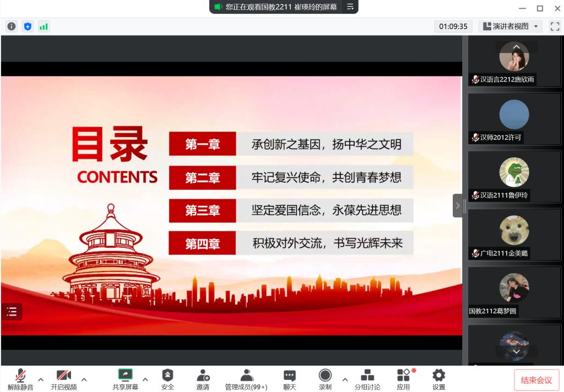
Task: Open the Presenter View (演讲者视图) dropdown
Action: pos(510,26)
